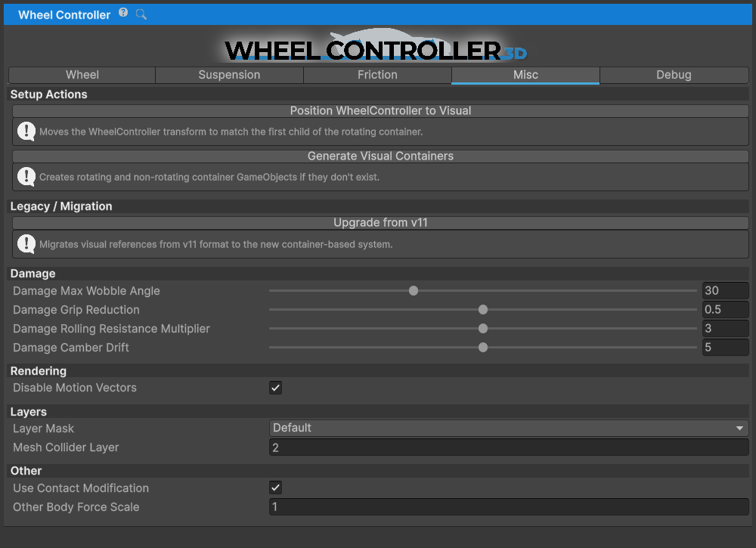Click the Mesh Collider Layer label

[66, 447]
